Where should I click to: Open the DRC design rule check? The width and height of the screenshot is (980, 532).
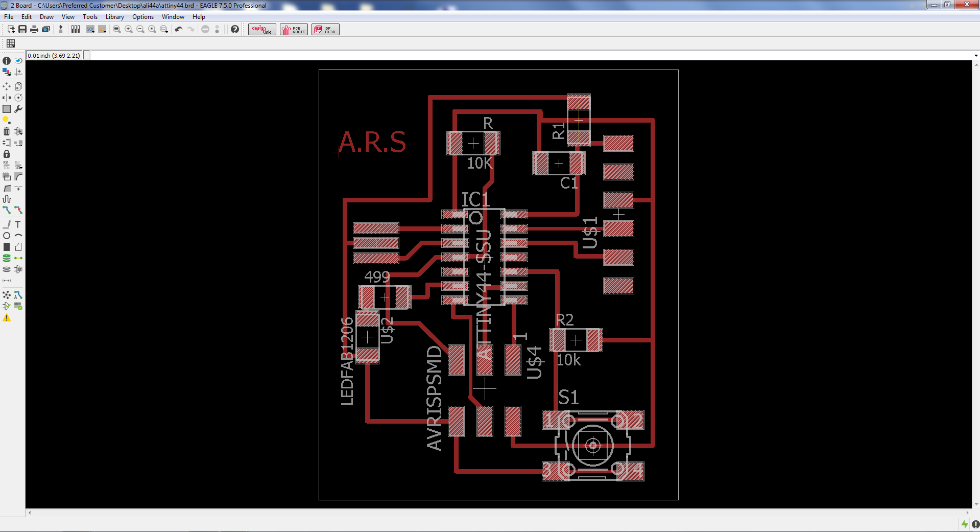coord(18,306)
